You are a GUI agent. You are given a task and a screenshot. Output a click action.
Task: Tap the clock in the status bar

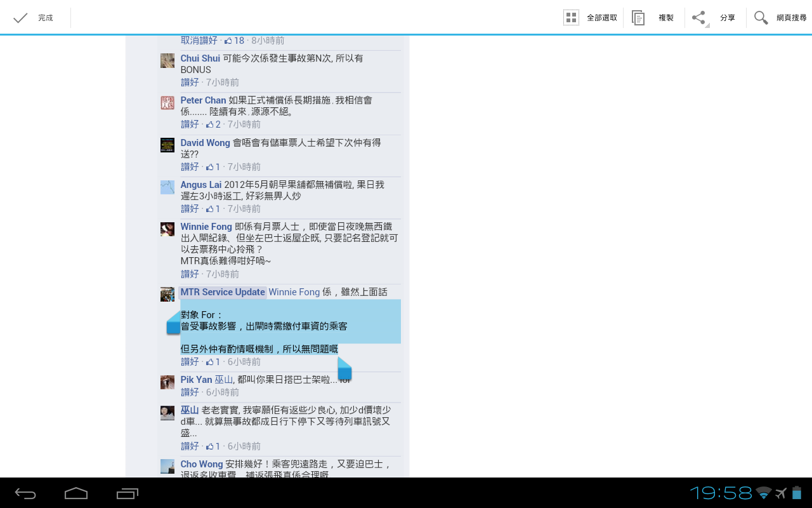[x=721, y=493]
